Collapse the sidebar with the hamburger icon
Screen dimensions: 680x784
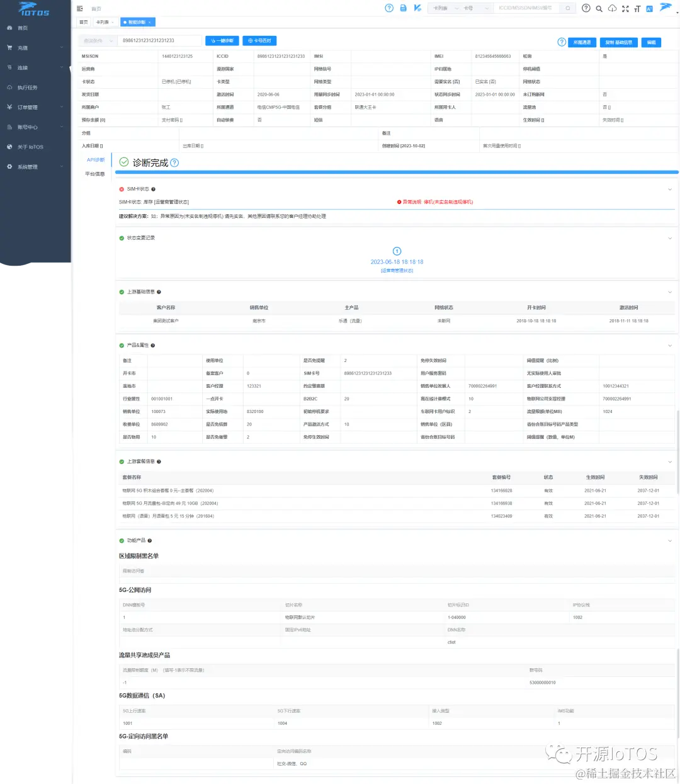(x=80, y=9)
